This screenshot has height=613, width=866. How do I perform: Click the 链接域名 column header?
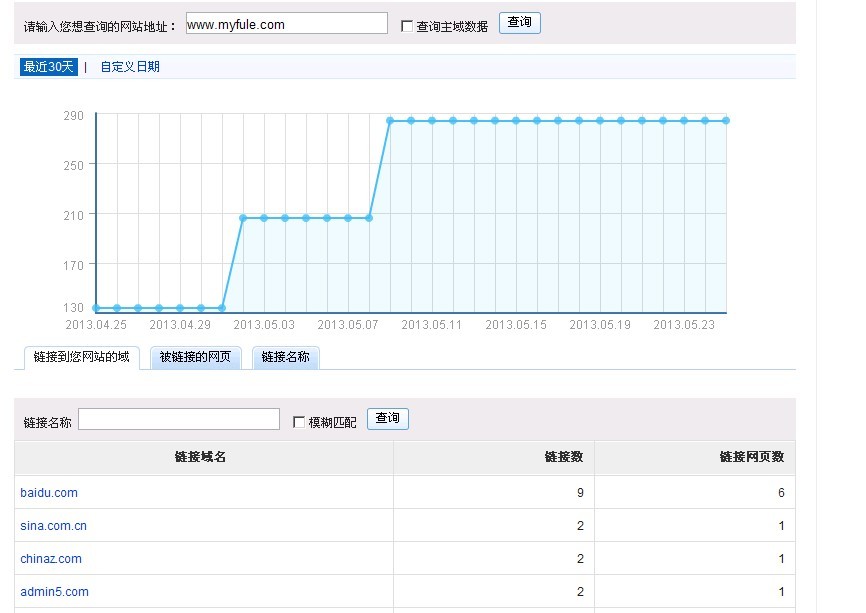[200, 457]
